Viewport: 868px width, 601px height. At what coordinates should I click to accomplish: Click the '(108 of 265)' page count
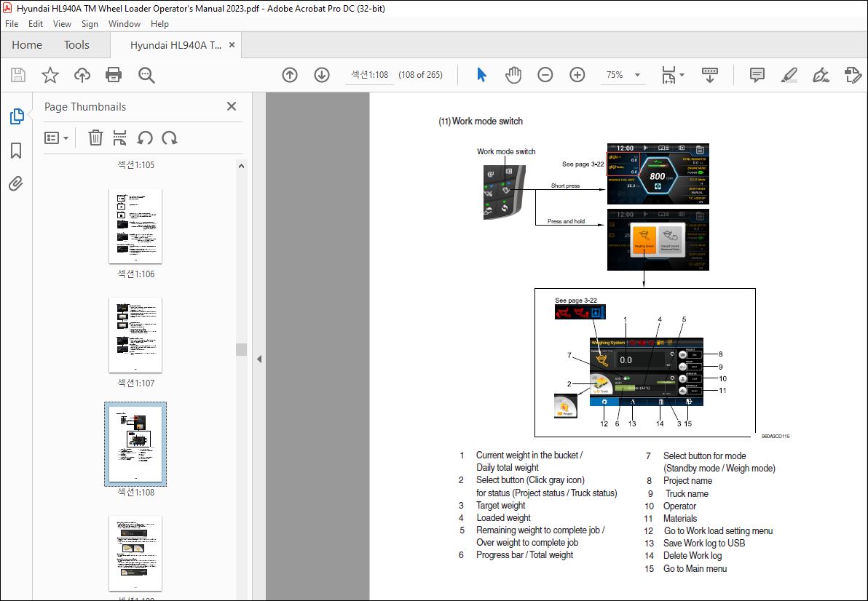pos(420,75)
